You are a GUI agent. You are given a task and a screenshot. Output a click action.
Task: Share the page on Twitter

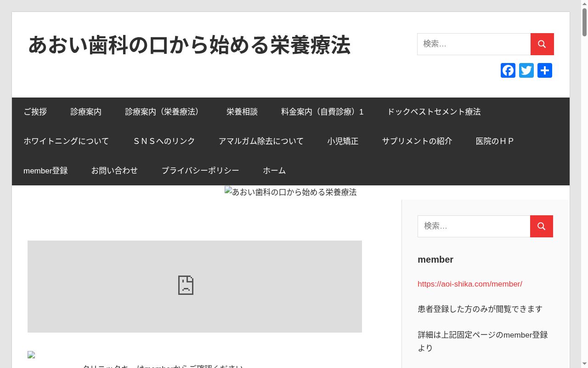tap(526, 70)
